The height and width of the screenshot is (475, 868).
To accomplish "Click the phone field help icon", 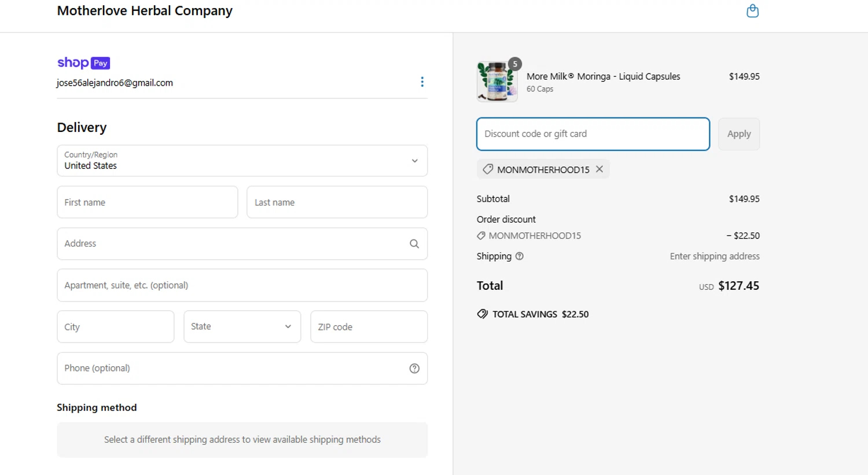I will click(414, 369).
